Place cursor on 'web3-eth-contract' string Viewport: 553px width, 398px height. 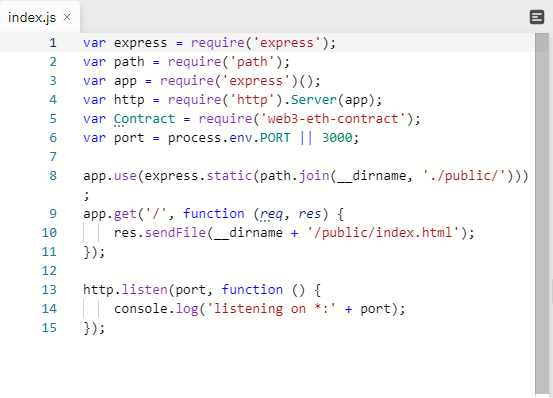click(x=333, y=119)
